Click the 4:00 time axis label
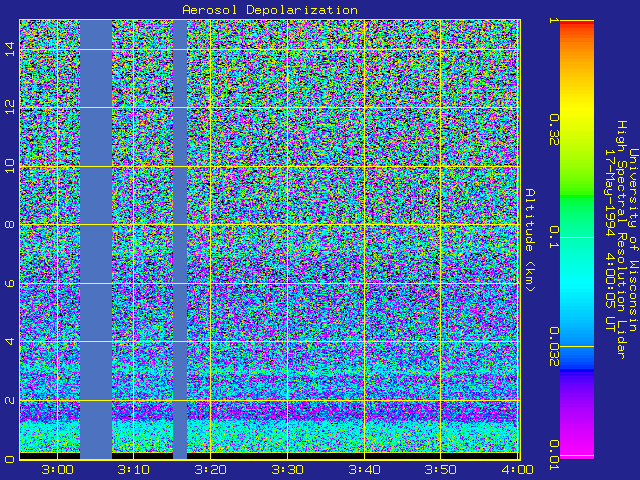Image resolution: width=640 pixels, height=480 pixels. pyautogui.click(x=518, y=469)
